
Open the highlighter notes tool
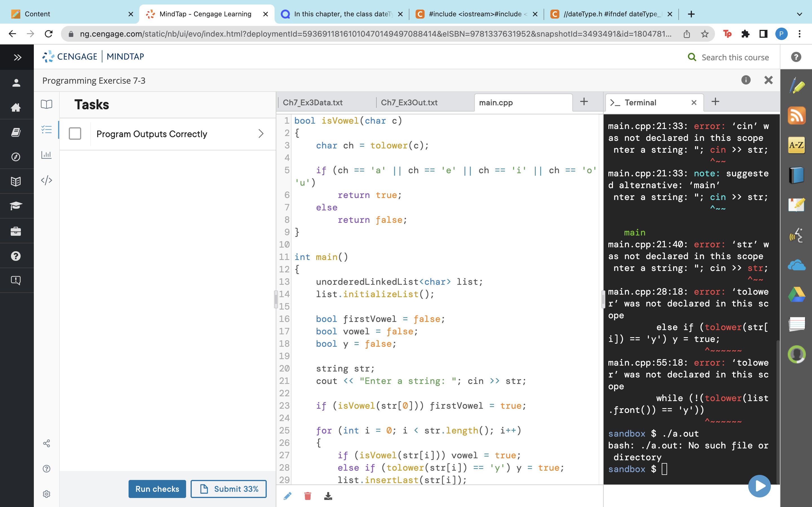796,205
